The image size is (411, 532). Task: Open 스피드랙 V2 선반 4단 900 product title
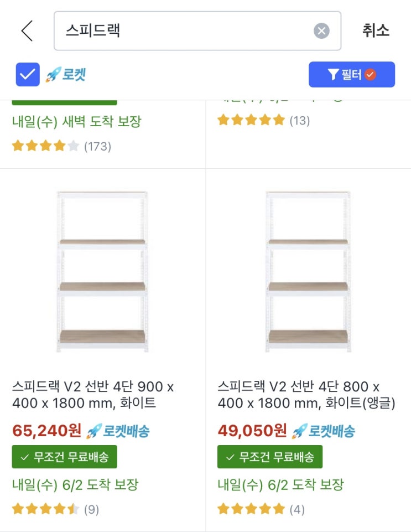point(92,395)
